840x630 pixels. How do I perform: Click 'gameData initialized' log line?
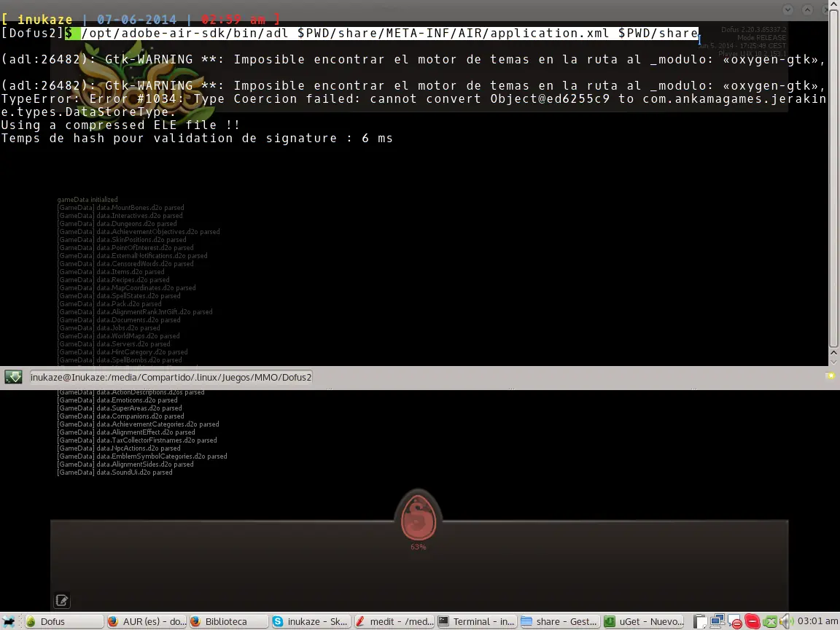point(87,199)
